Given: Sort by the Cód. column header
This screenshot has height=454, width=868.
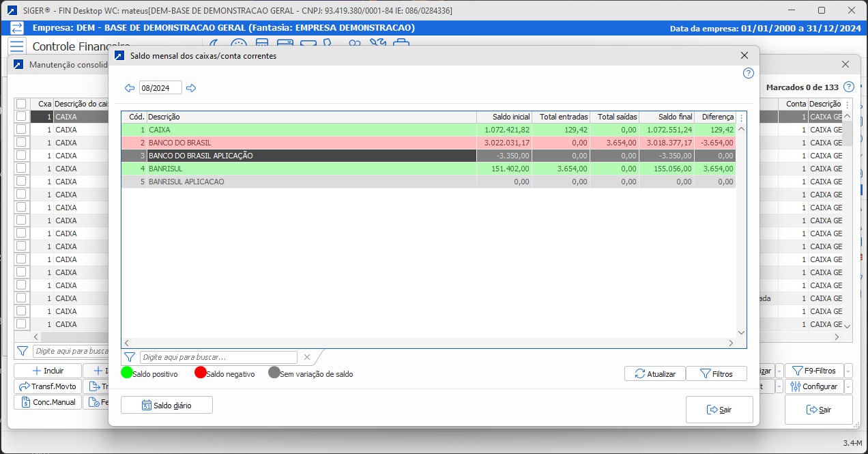Looking at the screenshot, I should 134,117.
